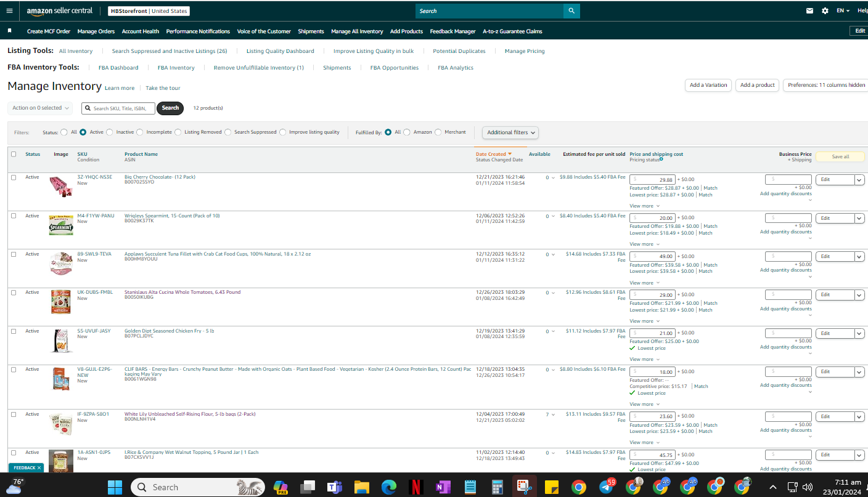Expand View more under Wrigleys Spearmint pricing
This screenshot has width=868, height=497.
click(x=644, y=244)
